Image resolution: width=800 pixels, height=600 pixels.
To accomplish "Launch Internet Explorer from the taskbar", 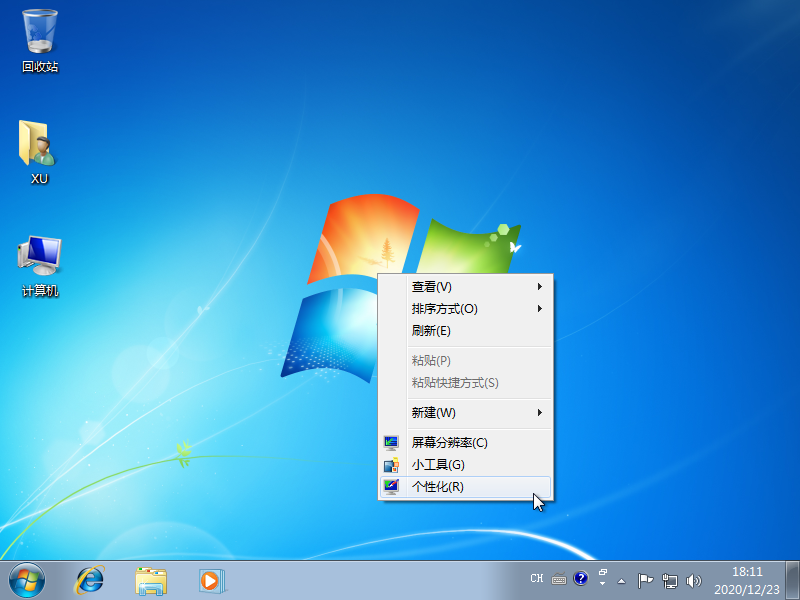I will pos(91,579).
